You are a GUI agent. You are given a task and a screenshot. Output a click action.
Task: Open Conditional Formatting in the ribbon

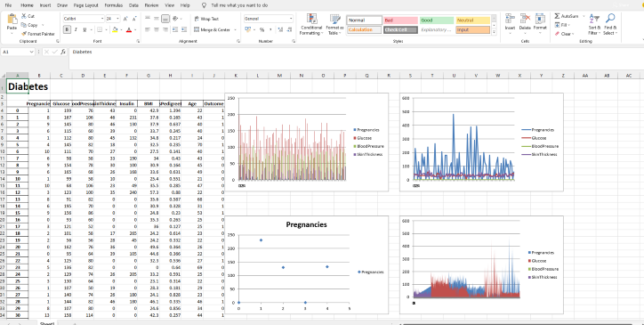point(311,25)
